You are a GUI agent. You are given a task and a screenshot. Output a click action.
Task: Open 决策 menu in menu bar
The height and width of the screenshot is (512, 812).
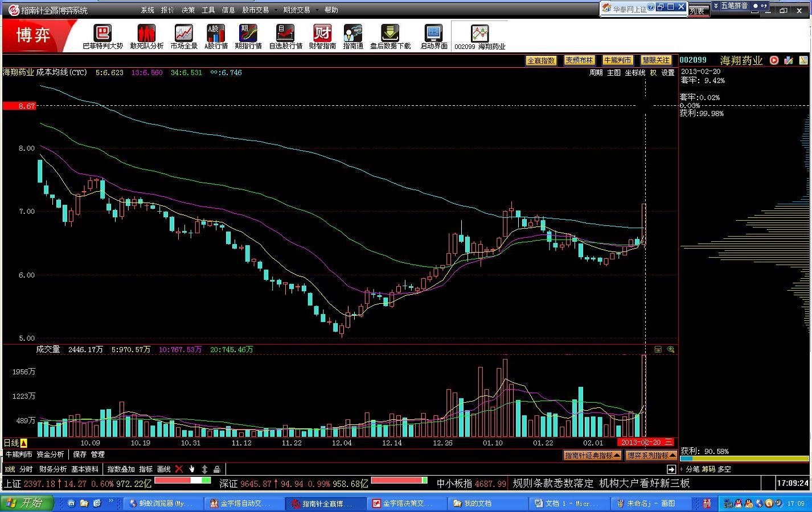(188, 10)
